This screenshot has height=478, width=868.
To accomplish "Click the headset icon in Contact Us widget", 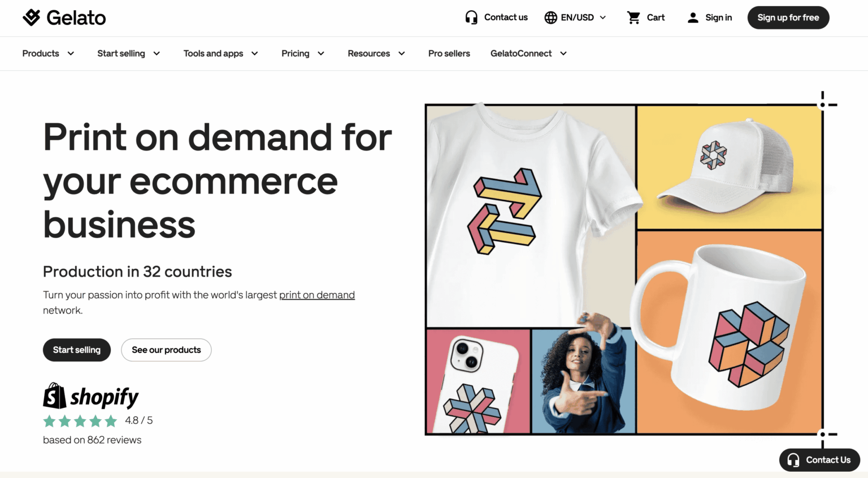I will pyautogui.click(x=793, y=460).
